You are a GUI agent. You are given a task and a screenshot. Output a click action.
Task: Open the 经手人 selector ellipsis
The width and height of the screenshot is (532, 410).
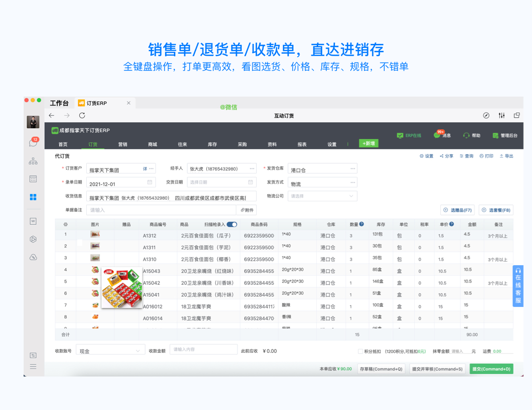(x=252, y=169)
